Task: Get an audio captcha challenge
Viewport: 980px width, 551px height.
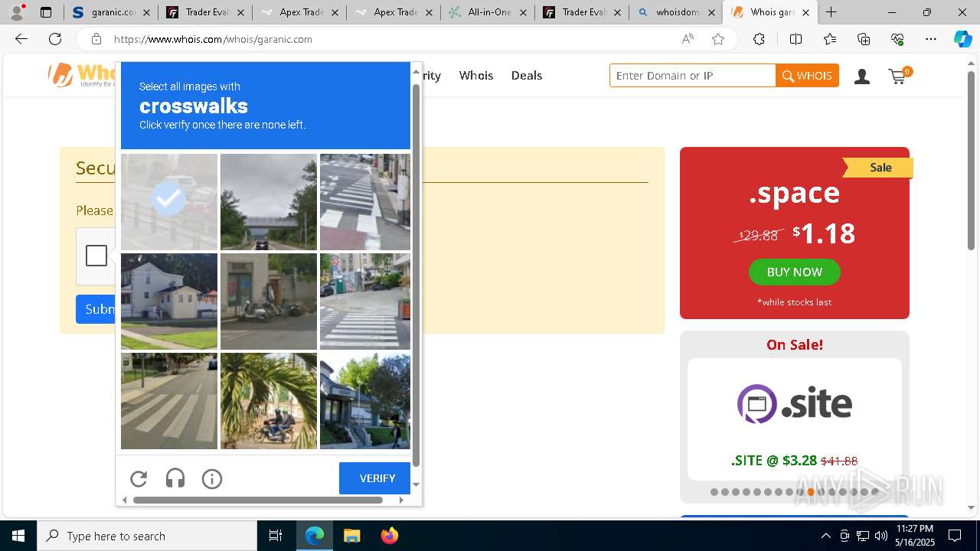Action: [x=175, y=479]
